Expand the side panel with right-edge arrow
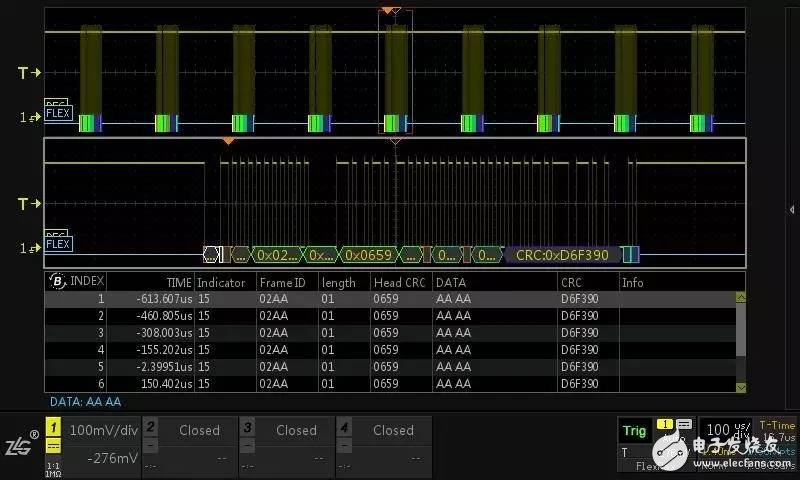 click(792, 208)
